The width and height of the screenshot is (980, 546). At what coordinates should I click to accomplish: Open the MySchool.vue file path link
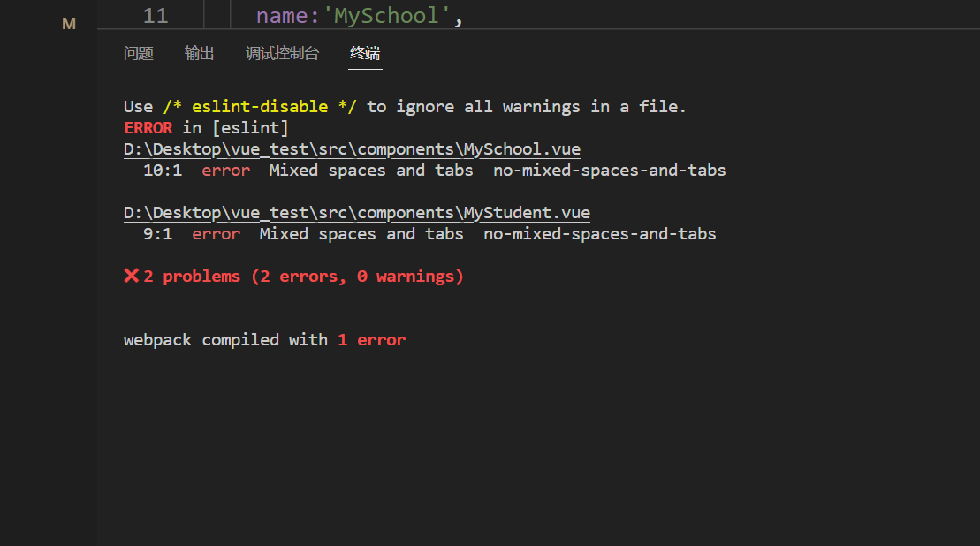point(352,149)
